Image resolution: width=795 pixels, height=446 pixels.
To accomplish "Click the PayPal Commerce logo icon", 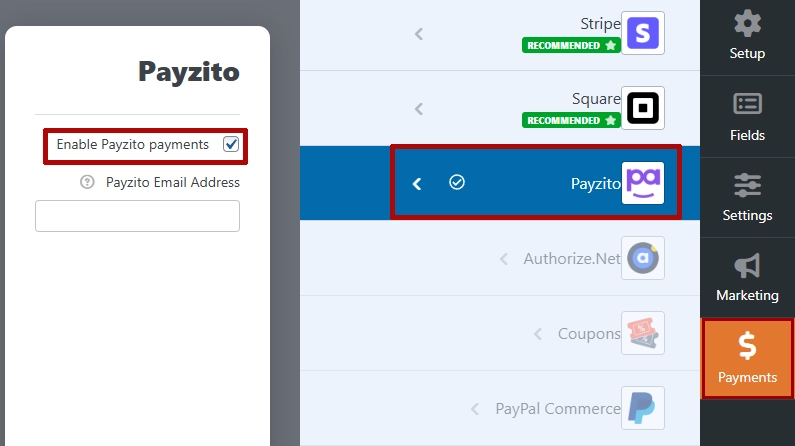I will tap(642, 408).
